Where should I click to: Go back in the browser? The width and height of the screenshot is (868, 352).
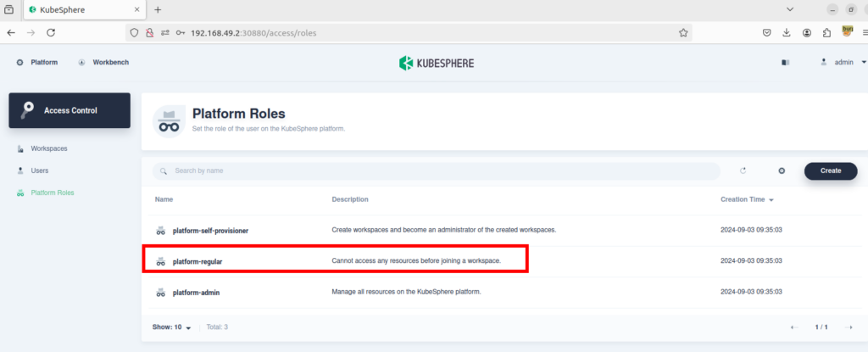(11, 33)
